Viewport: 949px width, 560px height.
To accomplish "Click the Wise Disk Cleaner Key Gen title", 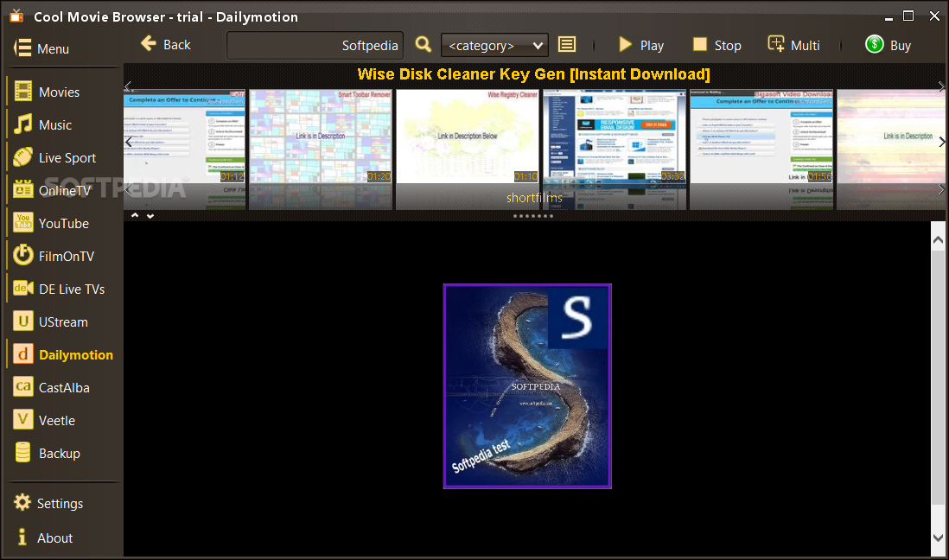I will (x=533, y=73).
